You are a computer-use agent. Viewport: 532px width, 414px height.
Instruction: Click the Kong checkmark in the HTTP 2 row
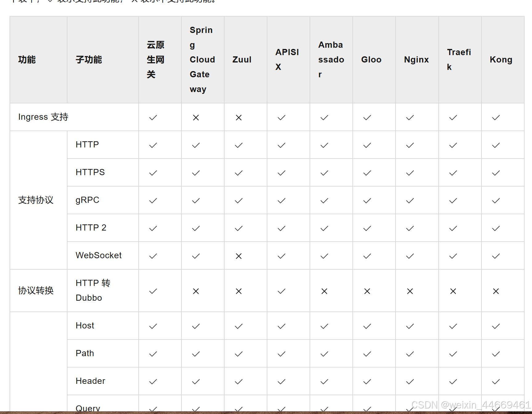496,228
